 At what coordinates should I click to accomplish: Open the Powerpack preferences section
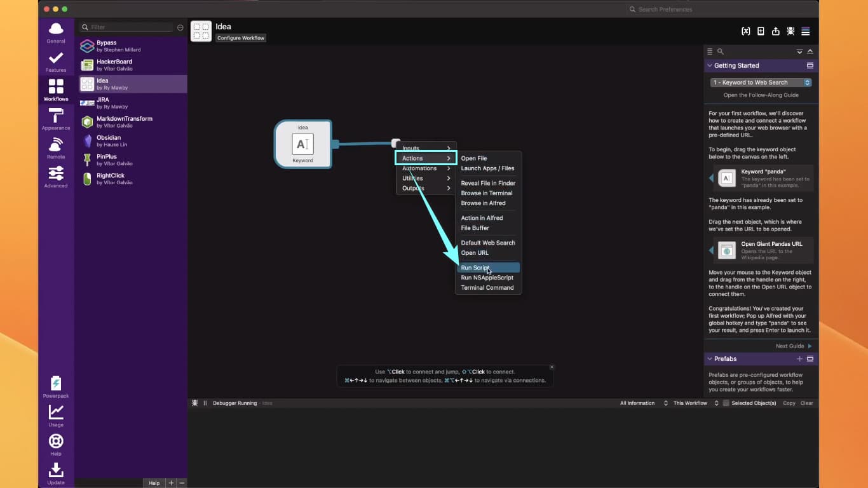coord(56,386)
